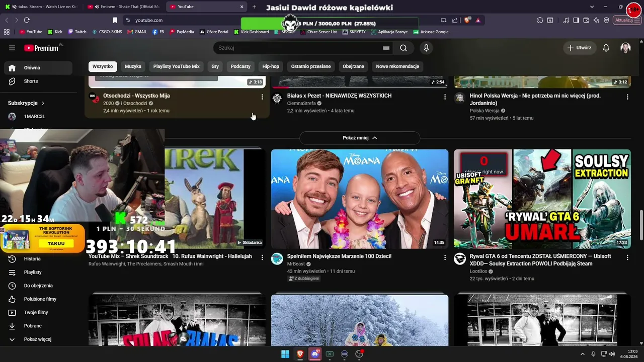Open the Twitch bookmark
This screenshot has width=644, height=362.
point(77,32)
